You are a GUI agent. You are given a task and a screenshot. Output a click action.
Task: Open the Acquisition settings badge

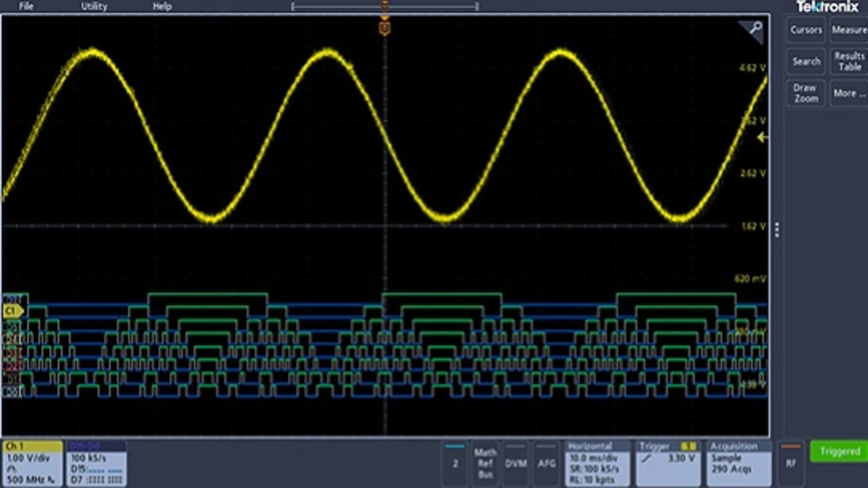(738, 463)
